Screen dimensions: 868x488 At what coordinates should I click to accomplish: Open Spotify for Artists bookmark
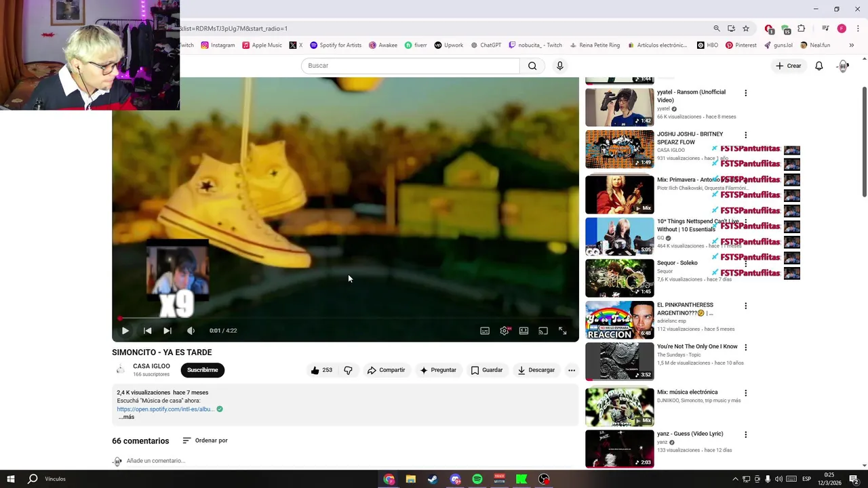(x=336, y=45)
